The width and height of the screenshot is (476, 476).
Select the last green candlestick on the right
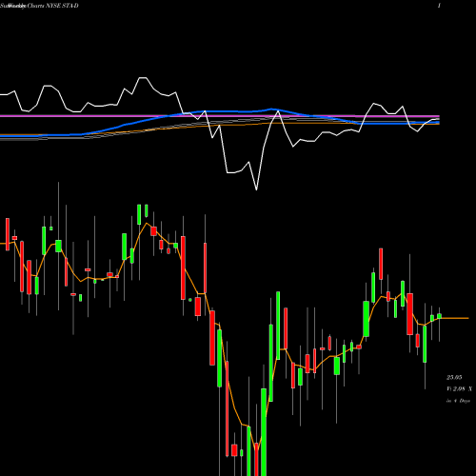pos(439,316)
